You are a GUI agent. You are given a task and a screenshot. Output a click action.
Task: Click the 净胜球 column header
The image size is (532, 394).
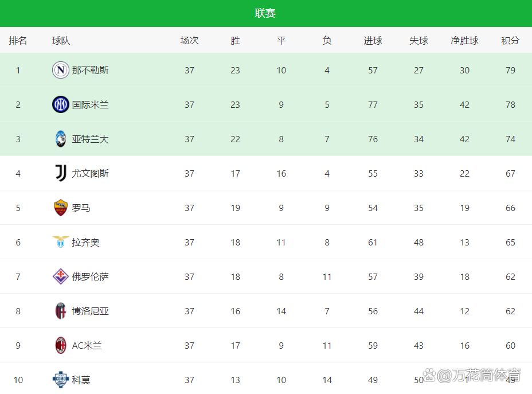point(464,40)
